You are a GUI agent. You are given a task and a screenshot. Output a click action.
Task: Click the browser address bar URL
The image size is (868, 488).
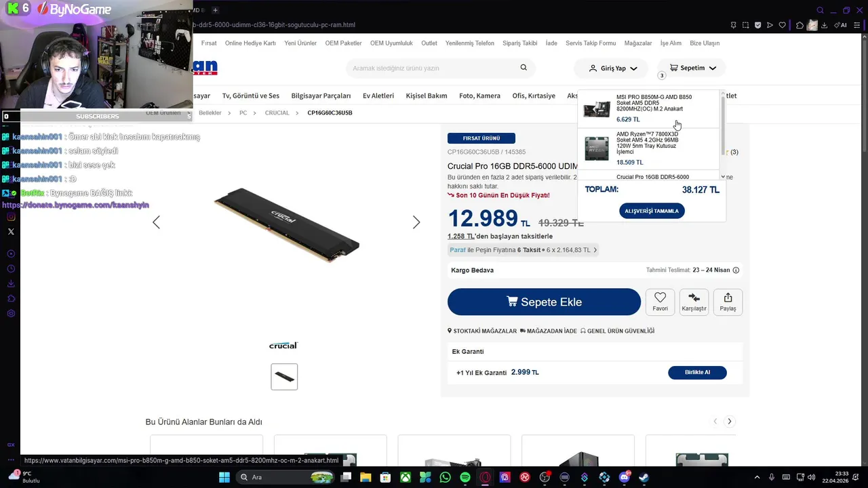[274, 25]
